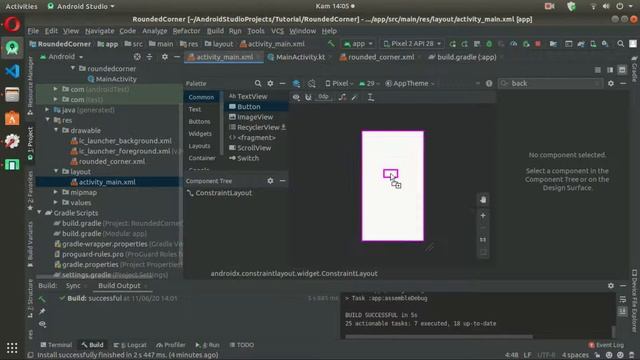Open the TODO tool window
Image resolution: width=640 pixels, height=360 pixels.
tap(242, 345)
